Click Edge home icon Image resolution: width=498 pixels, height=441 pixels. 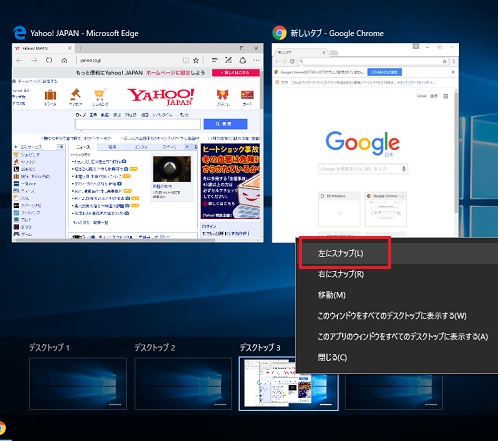pos(64,60)
